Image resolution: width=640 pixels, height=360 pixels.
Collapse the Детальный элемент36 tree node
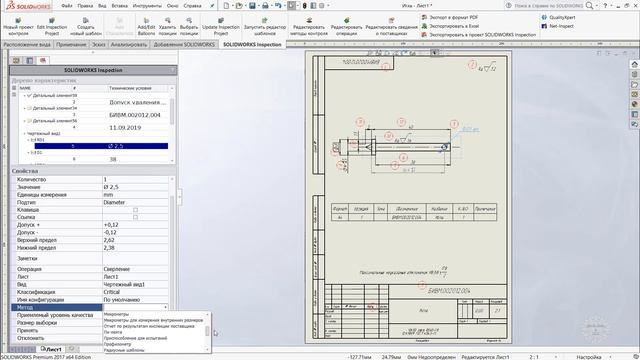pos(24,121)
